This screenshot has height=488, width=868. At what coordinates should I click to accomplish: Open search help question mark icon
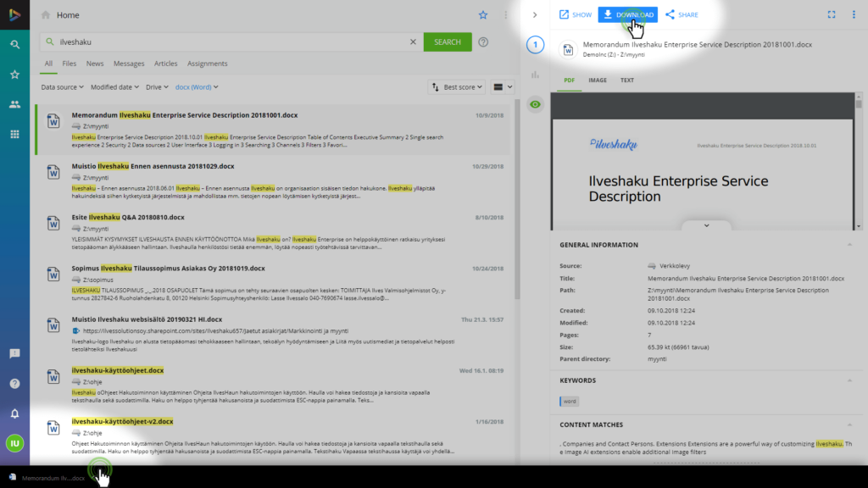[483, 42]
